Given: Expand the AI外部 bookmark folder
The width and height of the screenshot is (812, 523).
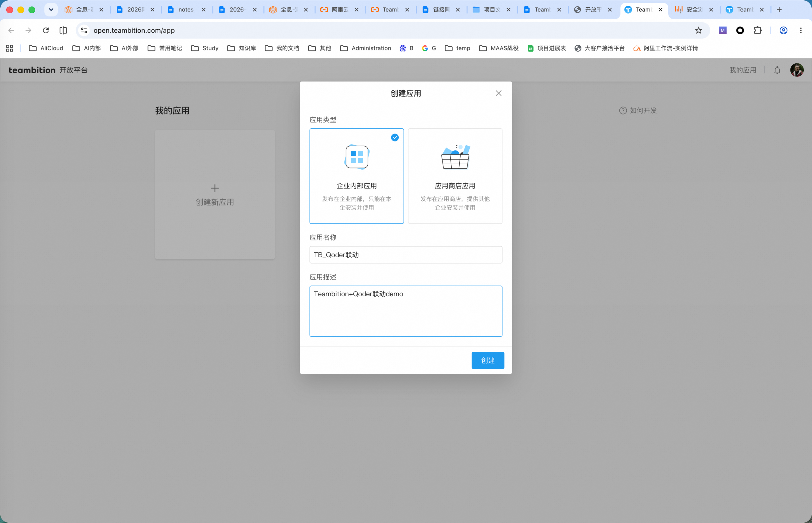Looking at the screenshot, I should 124,48.
